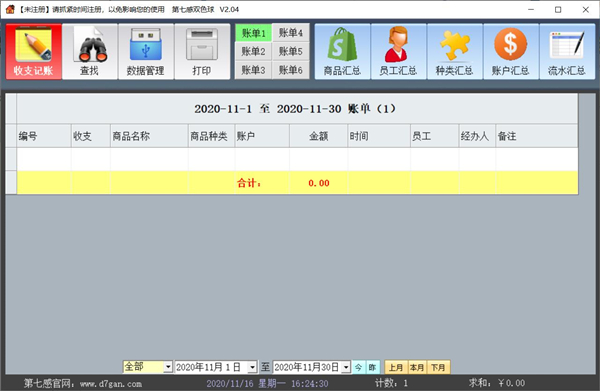Open 流水汇总 transaction summary
The width and height of the screenshot is (600, 391).
[x=567, y=52]
